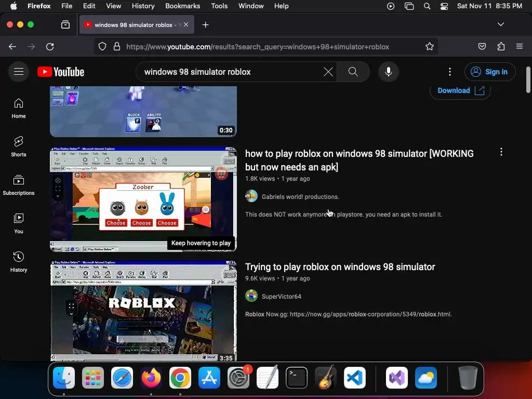Open the History menu in menu bar
Screen dimensions: 532x399
143,6
